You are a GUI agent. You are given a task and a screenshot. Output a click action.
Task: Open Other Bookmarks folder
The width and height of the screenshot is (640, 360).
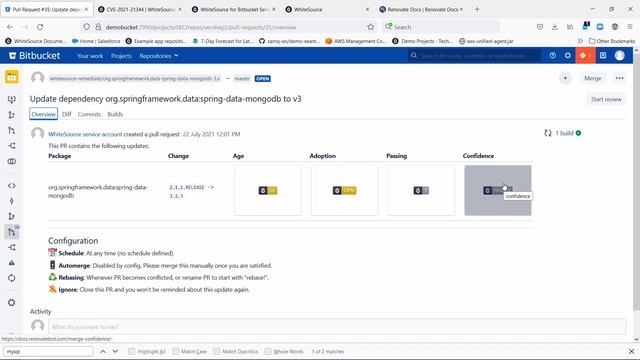pos(612,41)
